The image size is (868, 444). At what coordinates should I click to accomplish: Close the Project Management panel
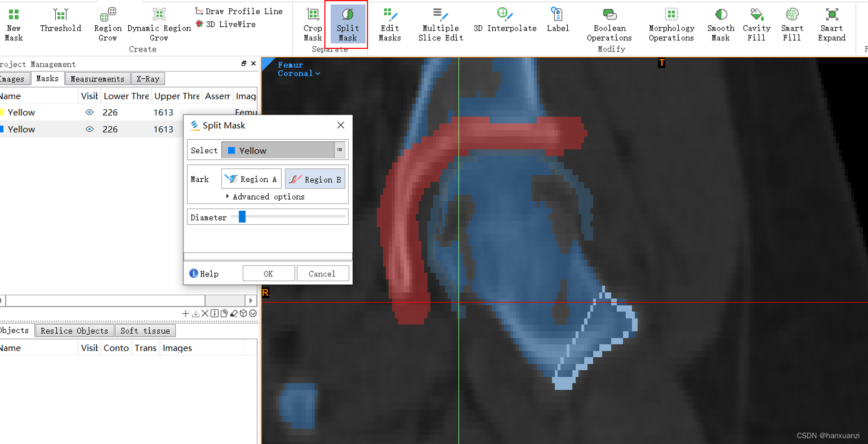253,64
